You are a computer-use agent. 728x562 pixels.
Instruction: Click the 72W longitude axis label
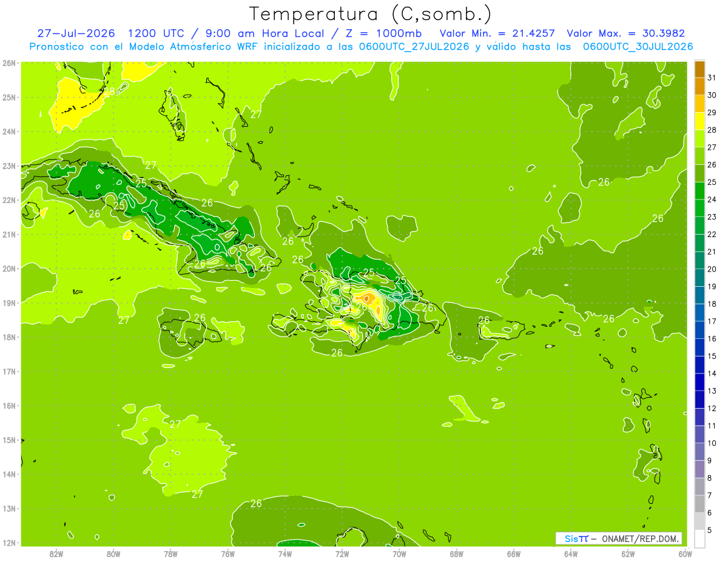[x=342, y=554]
